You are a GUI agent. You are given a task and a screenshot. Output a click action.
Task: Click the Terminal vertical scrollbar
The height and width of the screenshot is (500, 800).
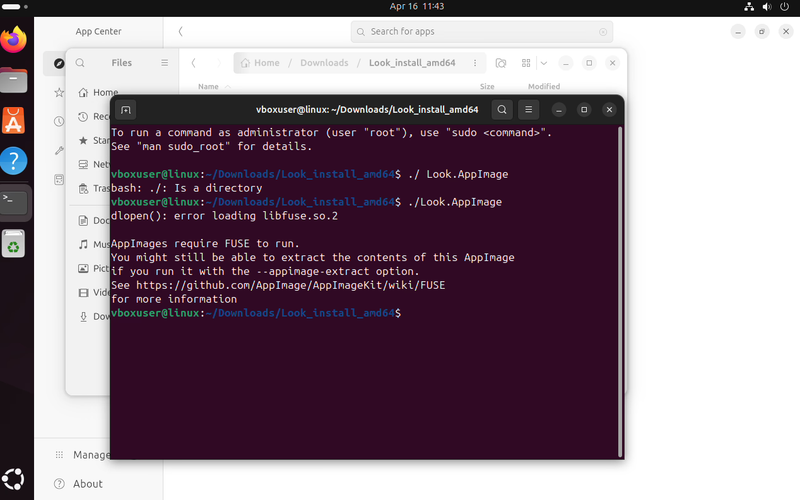coord(620,291)
